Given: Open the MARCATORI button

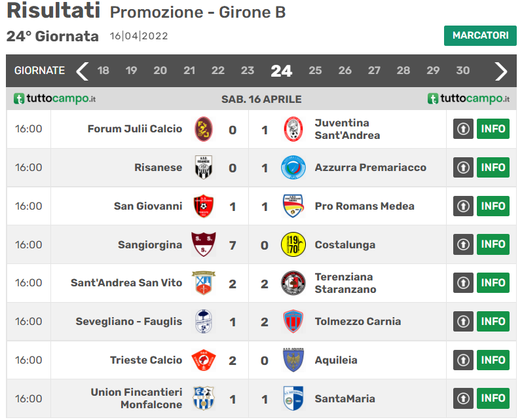Looking at the screenshot, I should tap(480, 35).
